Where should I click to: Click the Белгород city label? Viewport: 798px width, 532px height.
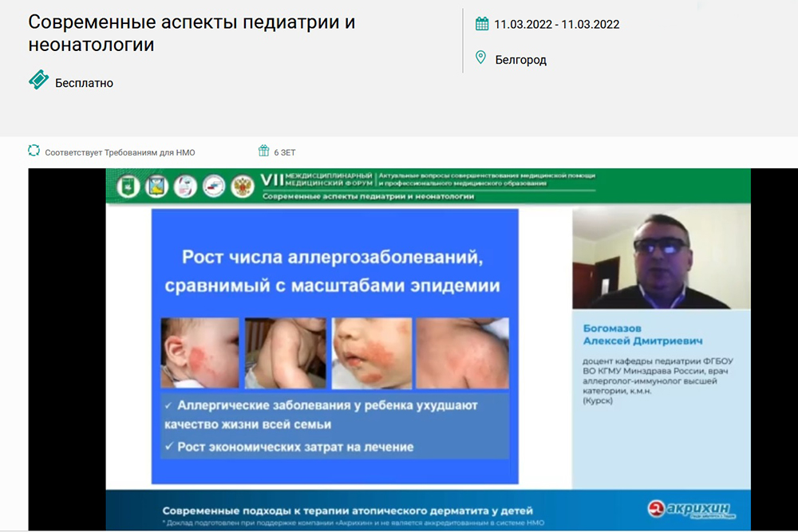[x=520, y=60]
